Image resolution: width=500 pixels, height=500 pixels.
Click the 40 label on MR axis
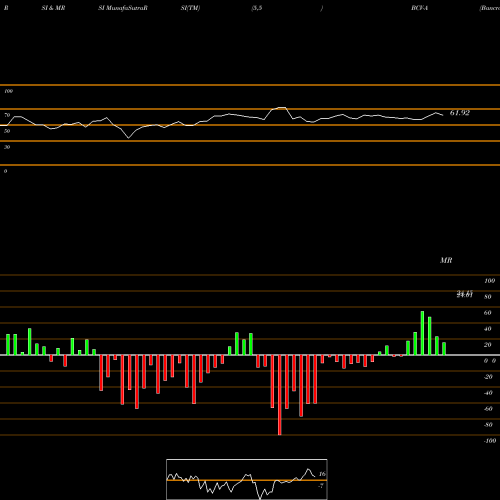coord(488,329)
